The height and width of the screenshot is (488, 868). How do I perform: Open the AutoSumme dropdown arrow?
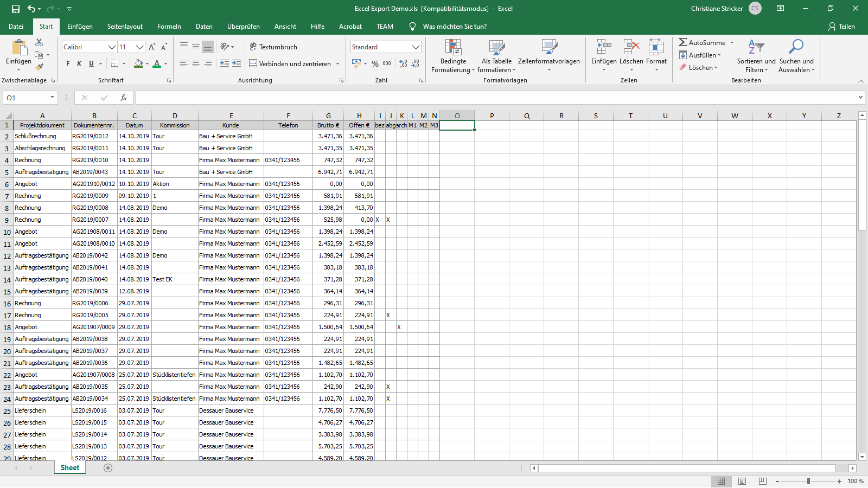coord(732,42)
